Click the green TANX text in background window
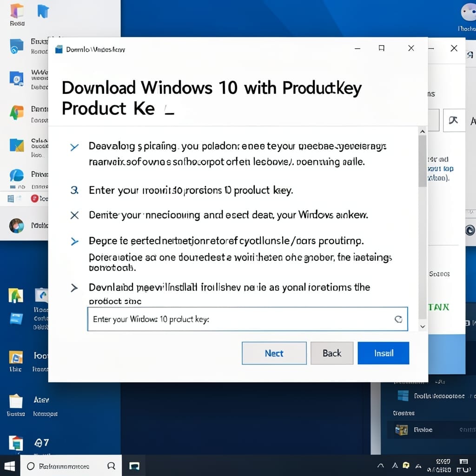 pos(439,307)
